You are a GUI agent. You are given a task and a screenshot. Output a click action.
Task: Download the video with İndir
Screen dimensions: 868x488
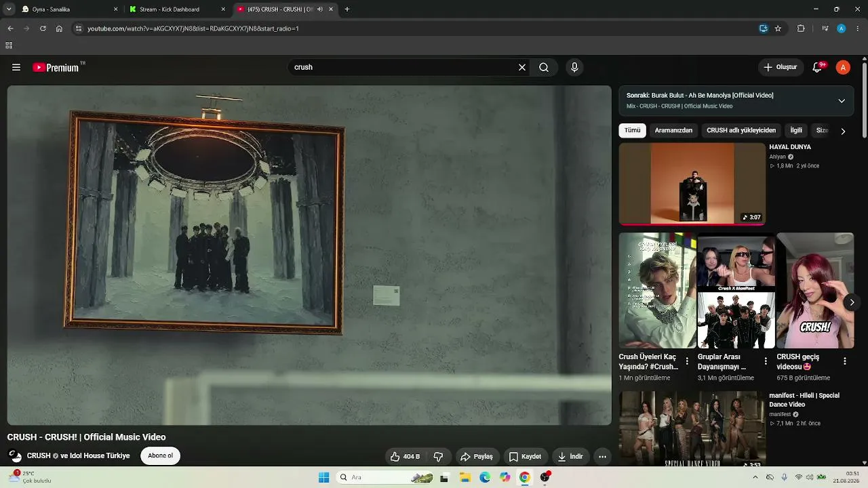(570, 456)
